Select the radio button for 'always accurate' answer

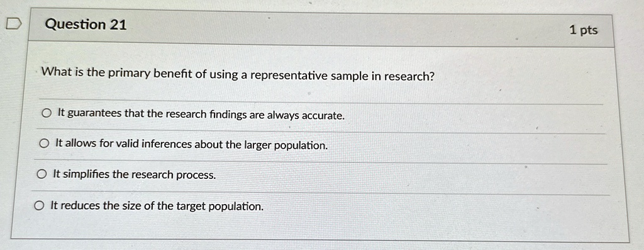coord(48,113)
